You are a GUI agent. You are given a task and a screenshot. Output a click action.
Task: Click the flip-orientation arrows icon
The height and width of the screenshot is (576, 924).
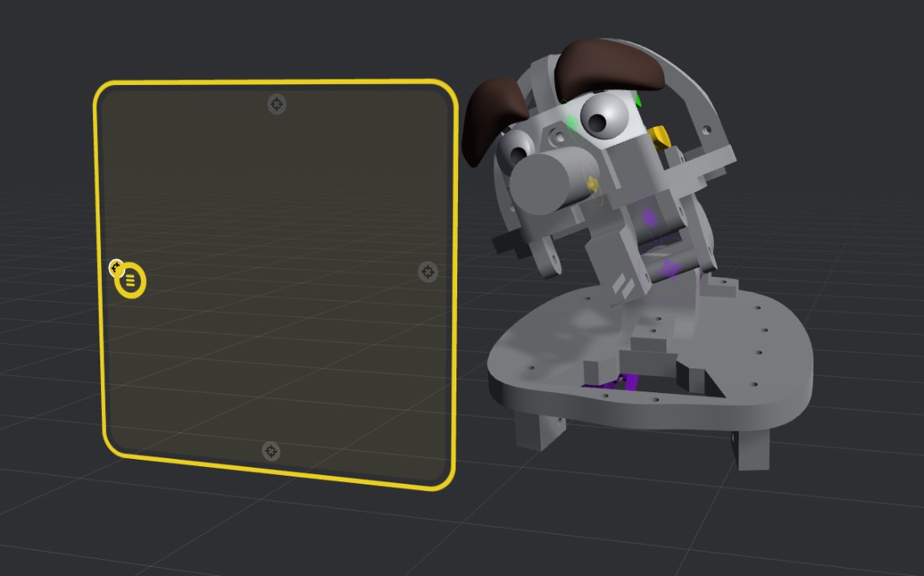[115, 266]
